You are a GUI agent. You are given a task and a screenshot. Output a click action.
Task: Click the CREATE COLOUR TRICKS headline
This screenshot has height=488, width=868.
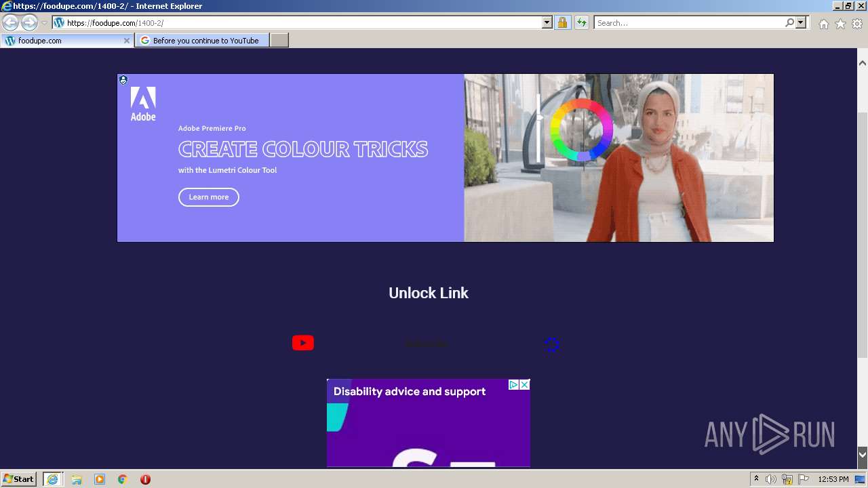coord(303,149)
